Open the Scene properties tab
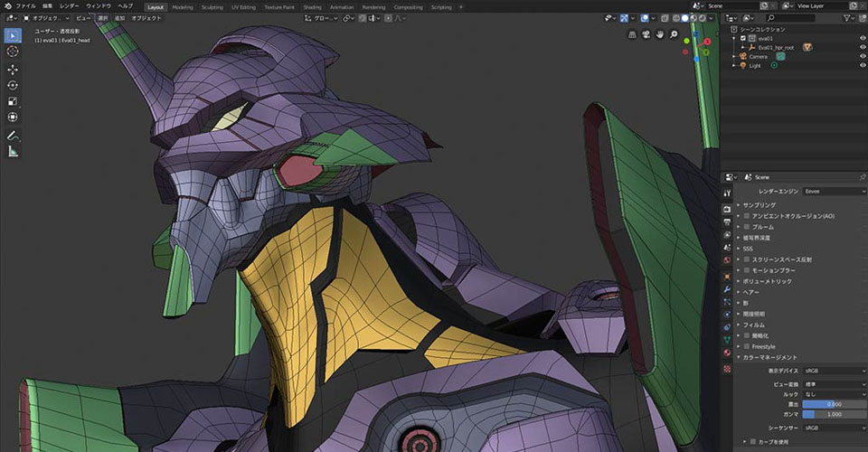 [x=727, y=248]
